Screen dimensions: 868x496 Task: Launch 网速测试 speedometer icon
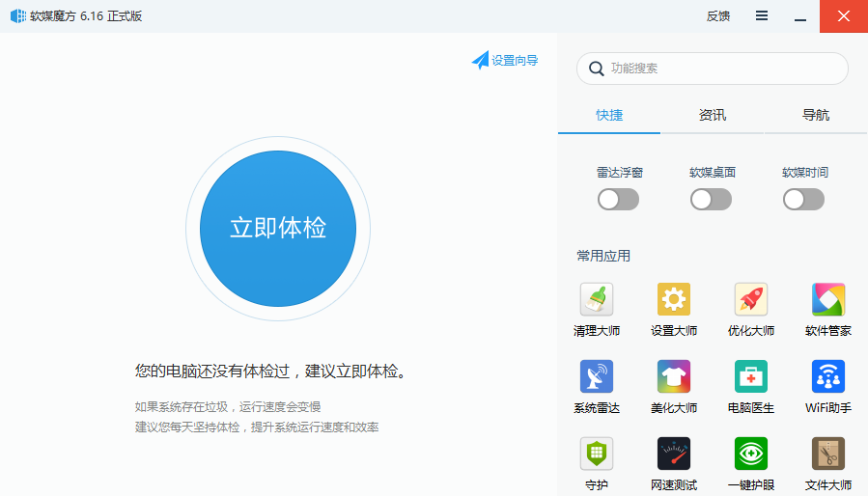click(x=674, y=454)
